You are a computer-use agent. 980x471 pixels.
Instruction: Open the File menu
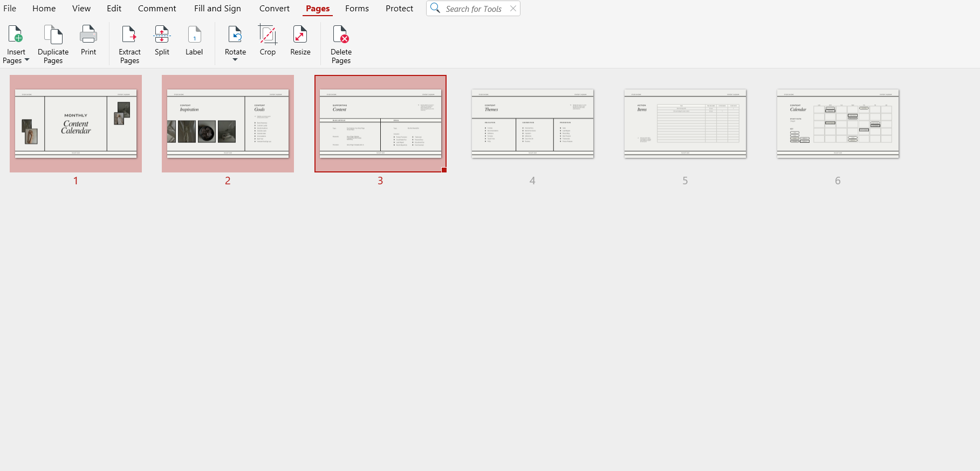pyautogui.click(x=10, y=9)
